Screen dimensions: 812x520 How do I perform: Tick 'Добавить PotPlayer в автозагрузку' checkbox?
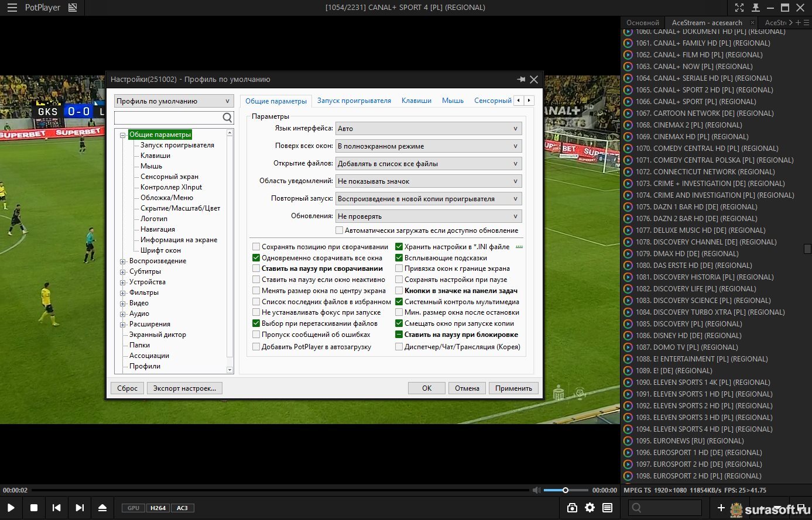pos(256,347)
